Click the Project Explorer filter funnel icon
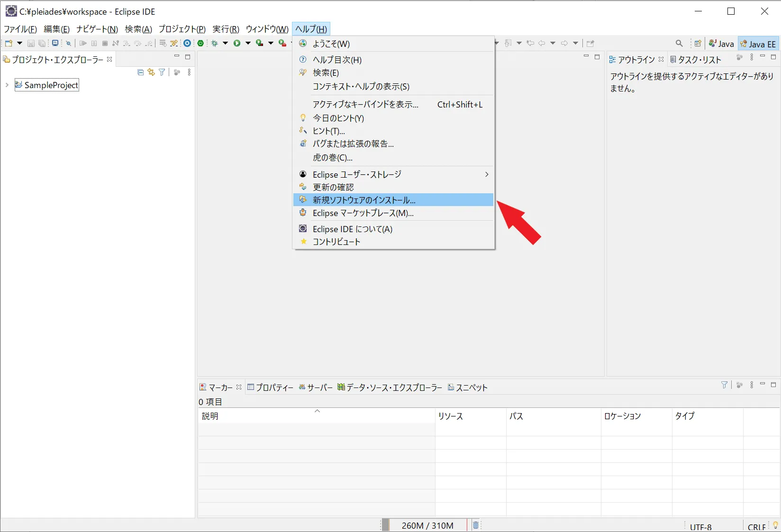 [x=162, y=72]
